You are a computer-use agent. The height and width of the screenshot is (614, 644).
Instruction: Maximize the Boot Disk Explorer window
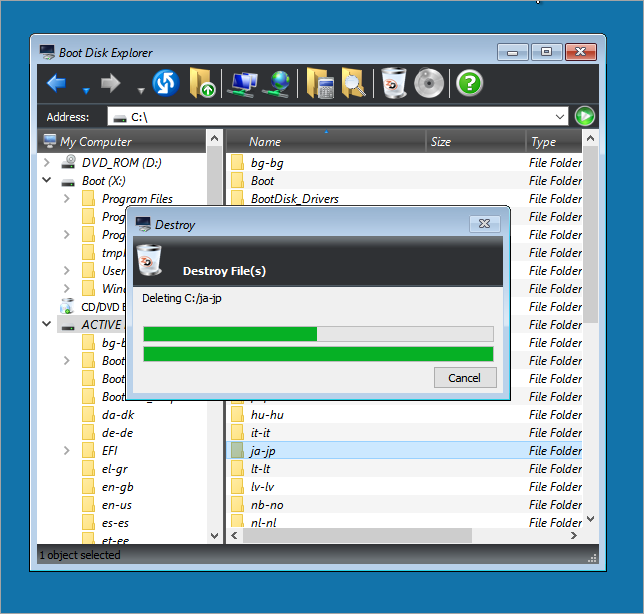pyautogui.click(x=546, y=52)
